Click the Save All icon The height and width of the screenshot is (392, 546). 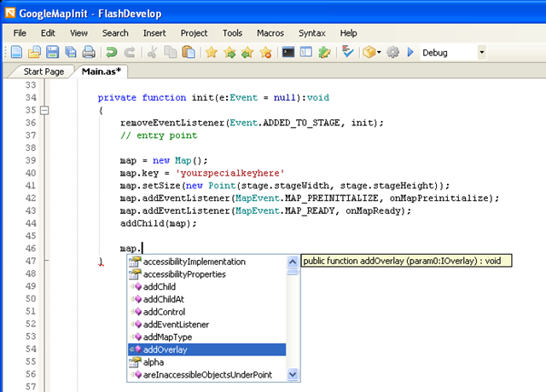pos(71,52)
